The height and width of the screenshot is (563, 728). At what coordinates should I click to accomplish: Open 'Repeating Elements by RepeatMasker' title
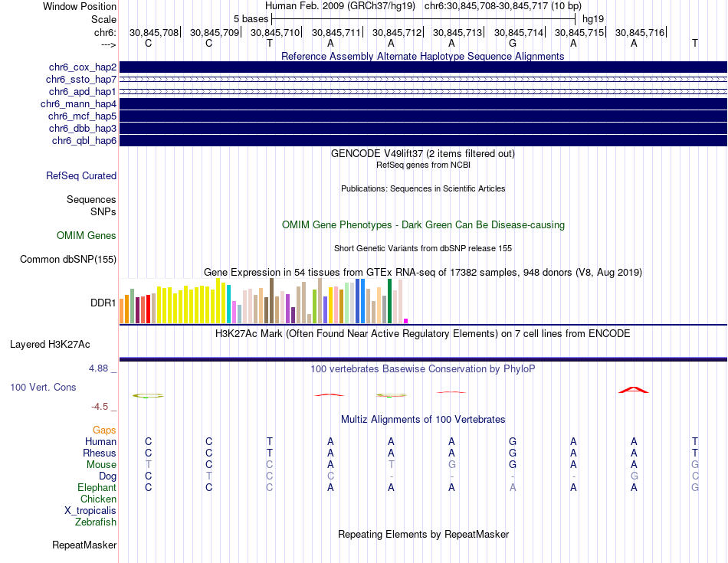click(424, 535)
